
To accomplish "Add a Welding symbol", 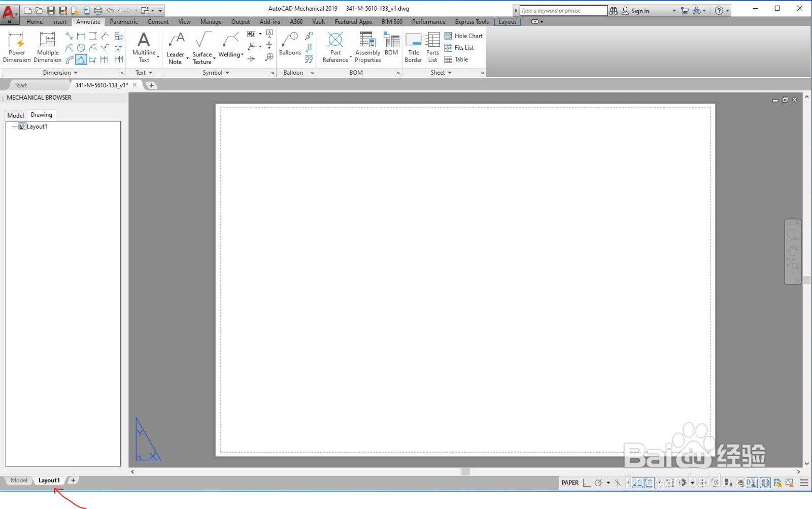I will (229, 46).
